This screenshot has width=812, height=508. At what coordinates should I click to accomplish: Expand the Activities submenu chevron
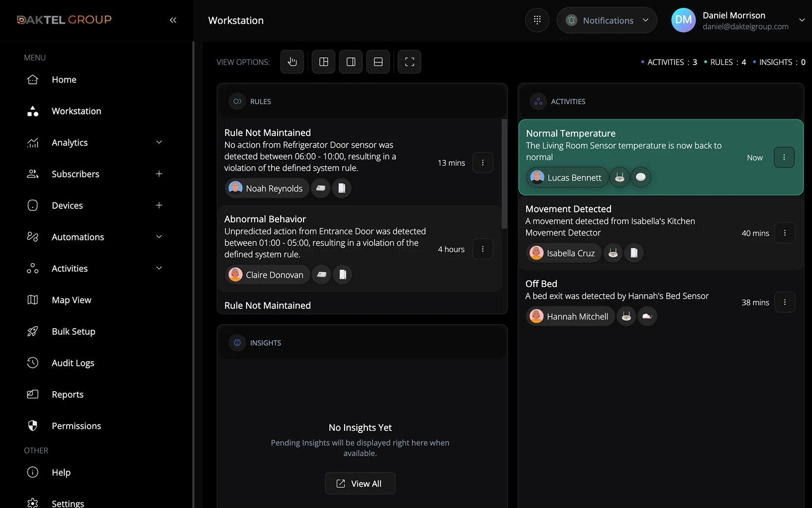point(159,268)
